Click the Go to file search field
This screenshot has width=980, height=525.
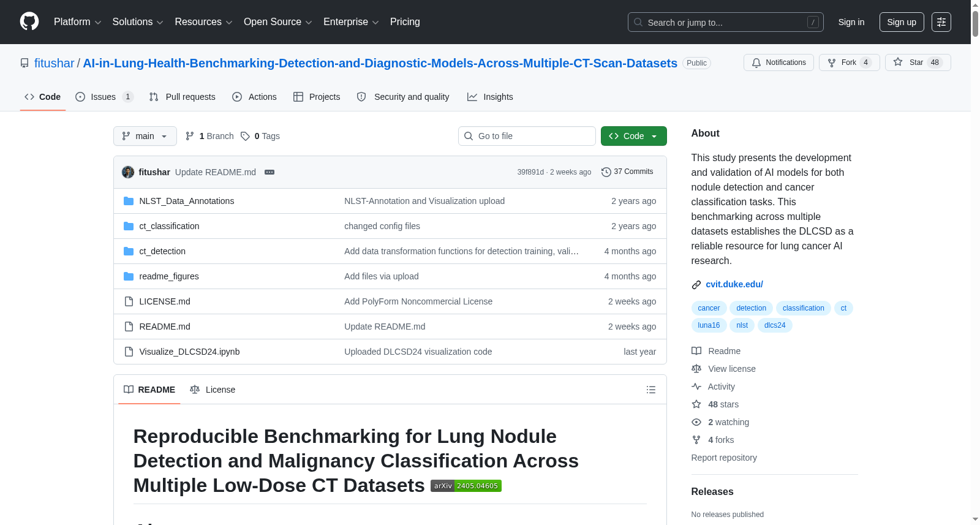click(527, 136)
